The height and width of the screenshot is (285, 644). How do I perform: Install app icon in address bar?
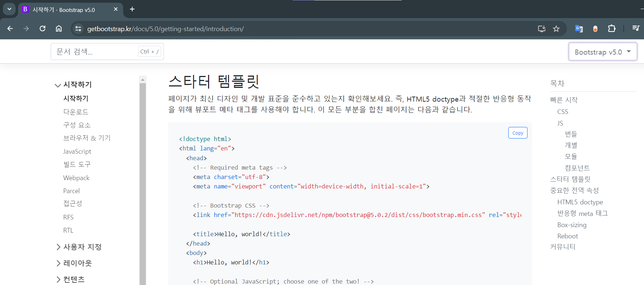pos(542,29)
